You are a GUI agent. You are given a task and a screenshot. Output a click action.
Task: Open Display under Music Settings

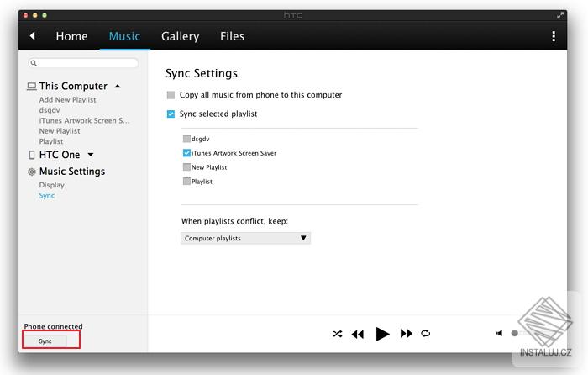52,185
